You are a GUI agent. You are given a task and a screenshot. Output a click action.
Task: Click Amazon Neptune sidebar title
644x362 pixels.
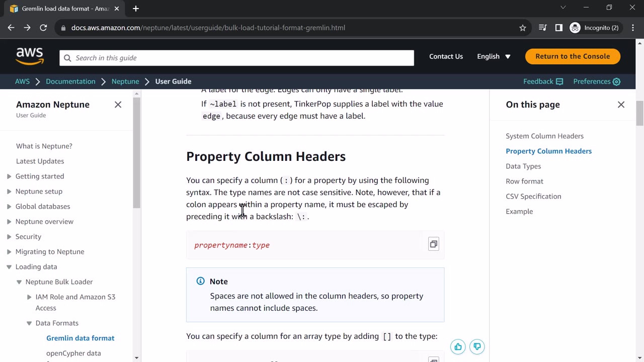tap(53, 105)
